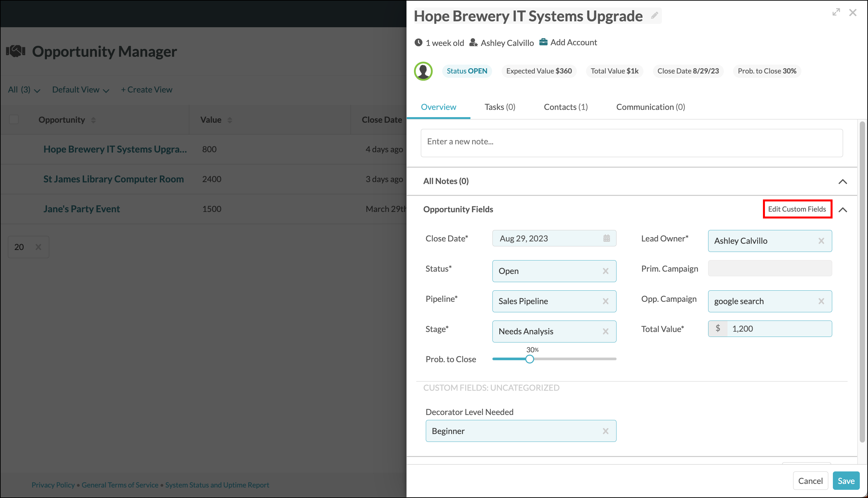Collapse the Opportunity Fields section chevron

pos(843,210)
